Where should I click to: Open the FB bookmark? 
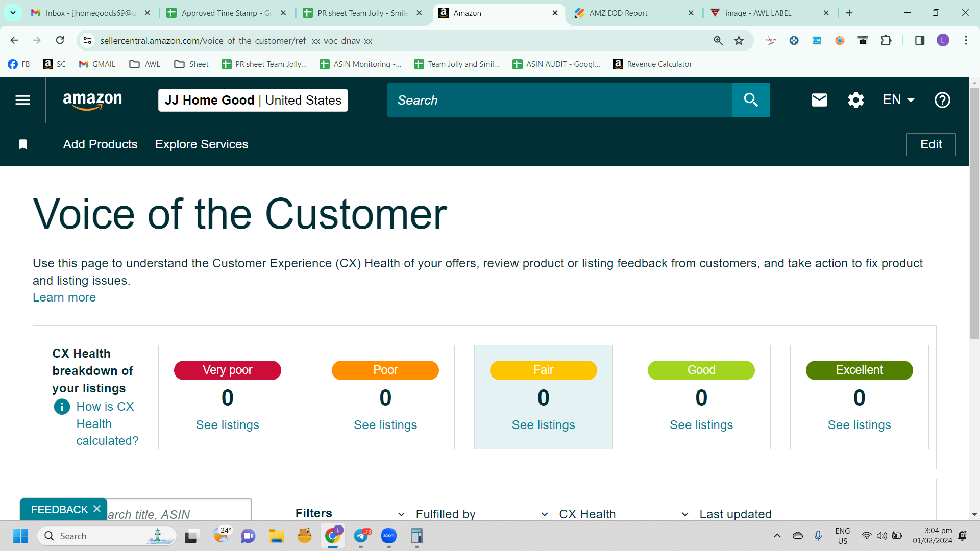tap(19, 64)
